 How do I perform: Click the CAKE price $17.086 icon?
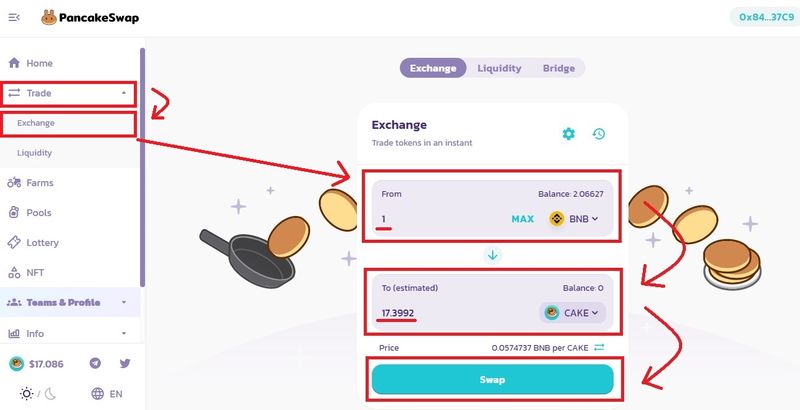click(x=17, y=364)
